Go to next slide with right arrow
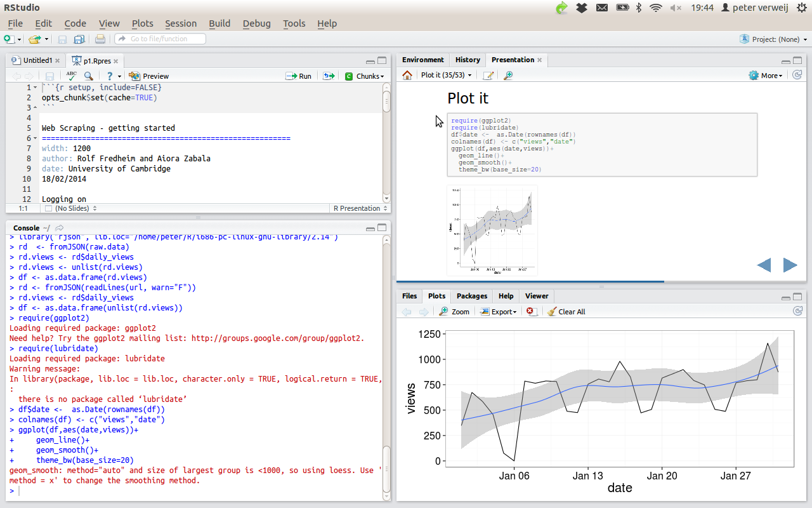 click(790, 265)
